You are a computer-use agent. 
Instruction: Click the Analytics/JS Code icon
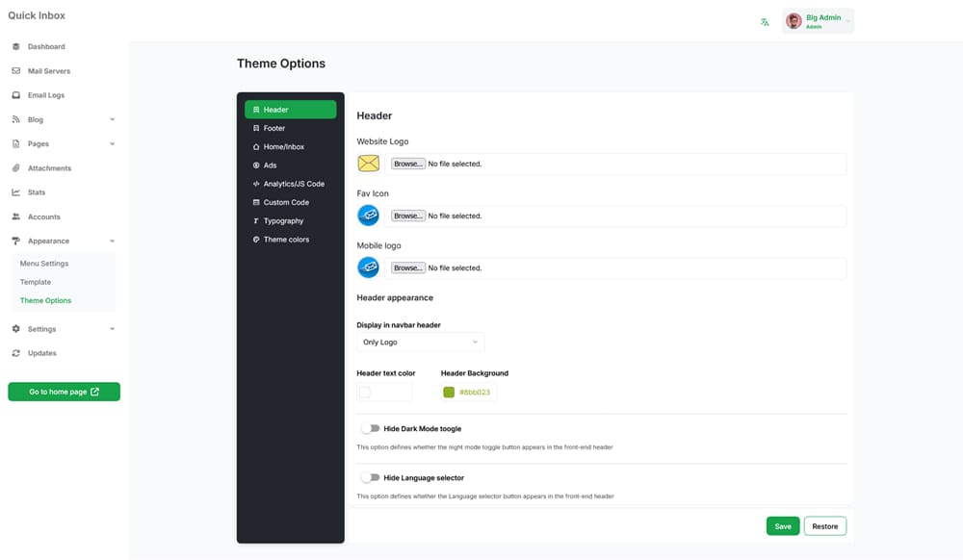tap(256, 184)
